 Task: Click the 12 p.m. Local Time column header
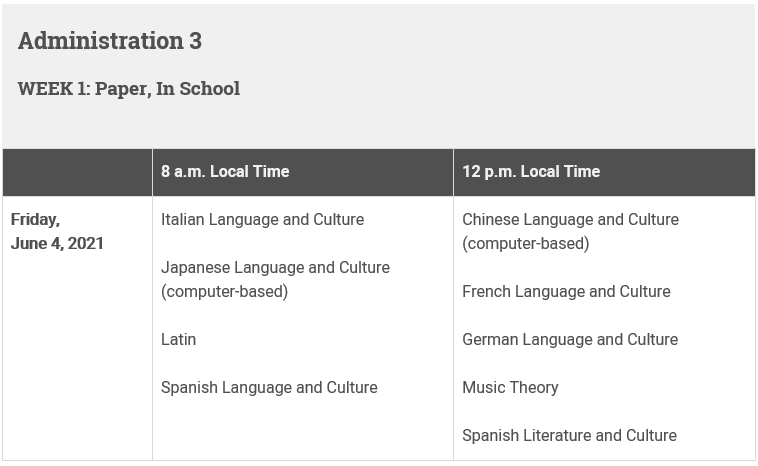click(x=531, y=172)
